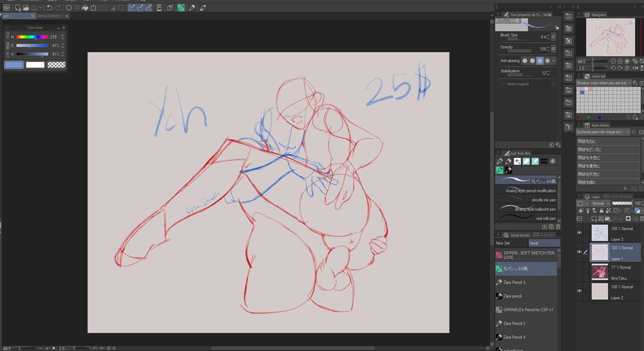Expand the Anti-aliasing options chevron
The image size is (644, 351).
point(554,61)
